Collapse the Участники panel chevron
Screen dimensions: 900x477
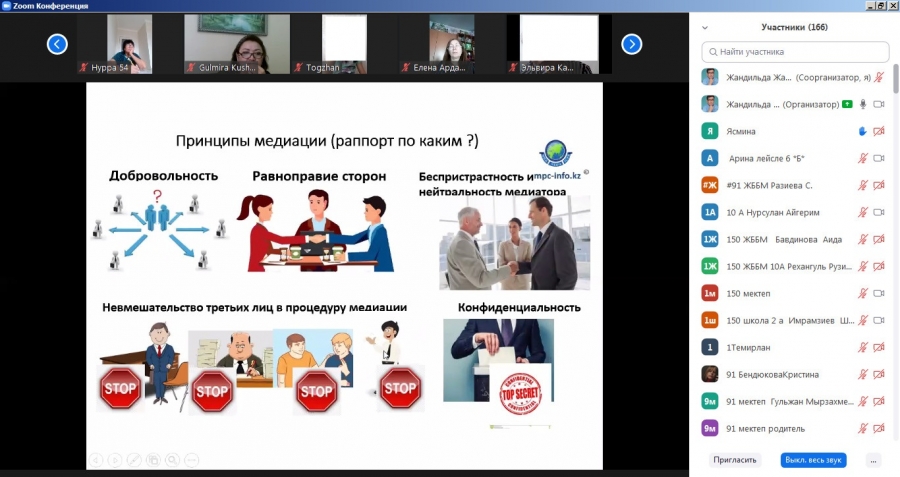(705, 28)
